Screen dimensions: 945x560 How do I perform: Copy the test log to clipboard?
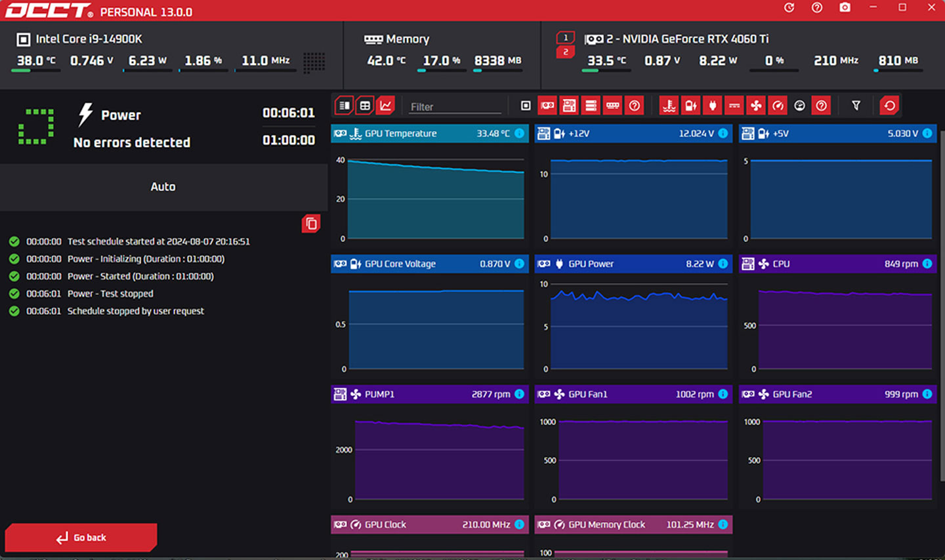[311, 224]
